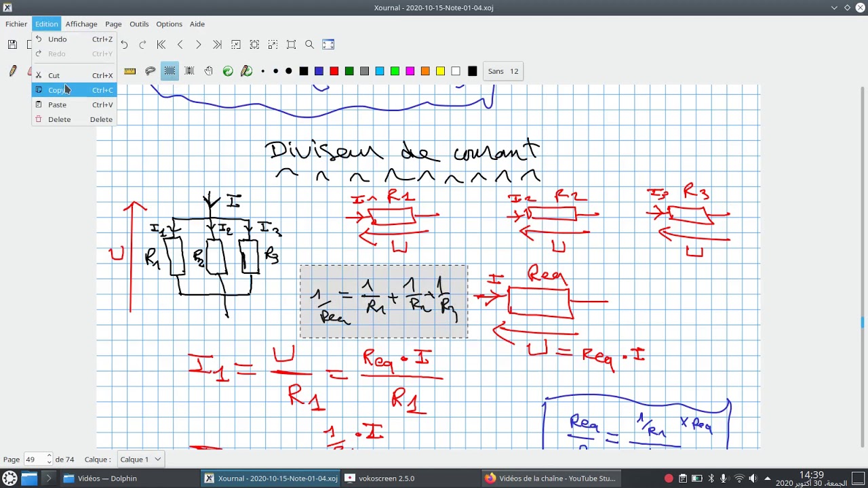
Task: Click the normal size zoom icon
Action: point(292,45)
